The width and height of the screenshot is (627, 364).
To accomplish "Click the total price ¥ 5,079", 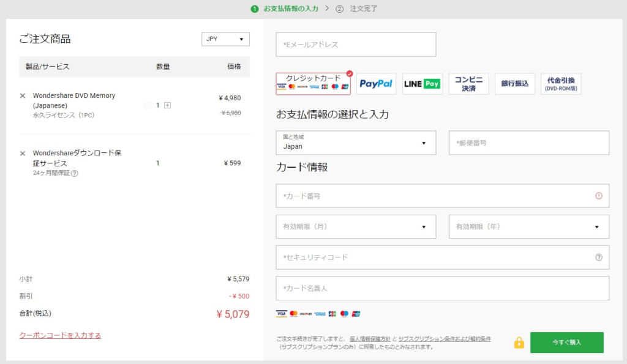I will click(233, 314).
